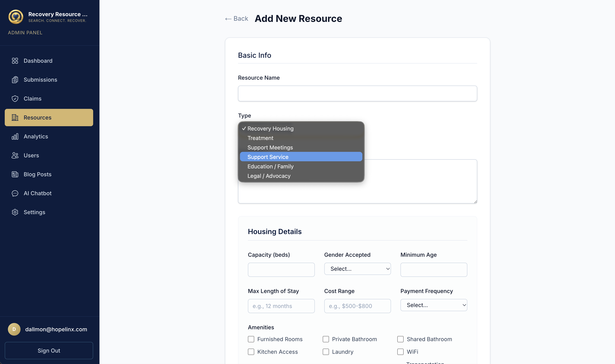Click the Blog Posts newspaper icon
Viewport: 615px width, 364px height.
coord(15,174)
